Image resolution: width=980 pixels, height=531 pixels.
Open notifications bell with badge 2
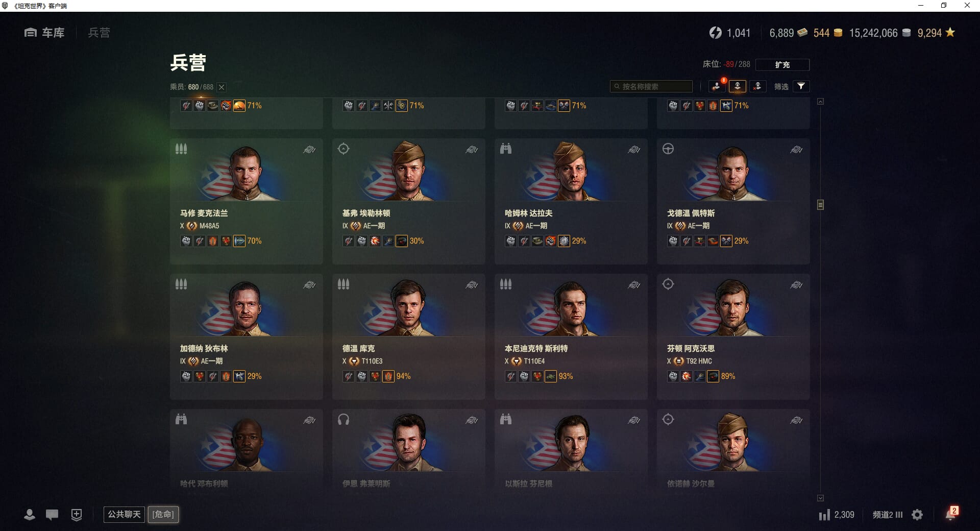[951, 514]
